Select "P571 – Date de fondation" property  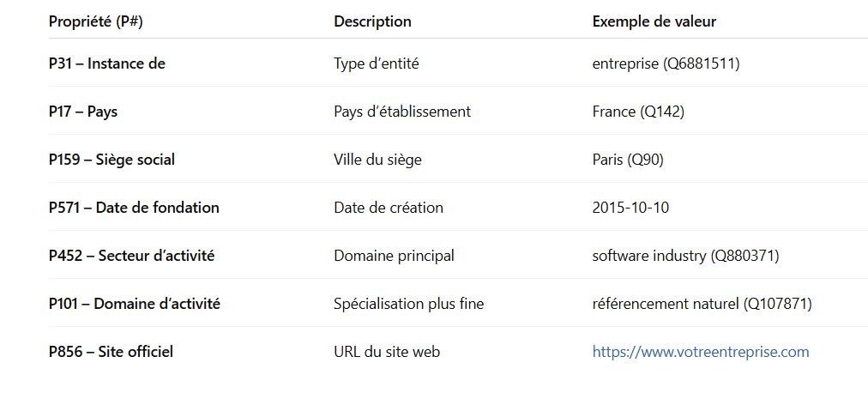[134, 208]
